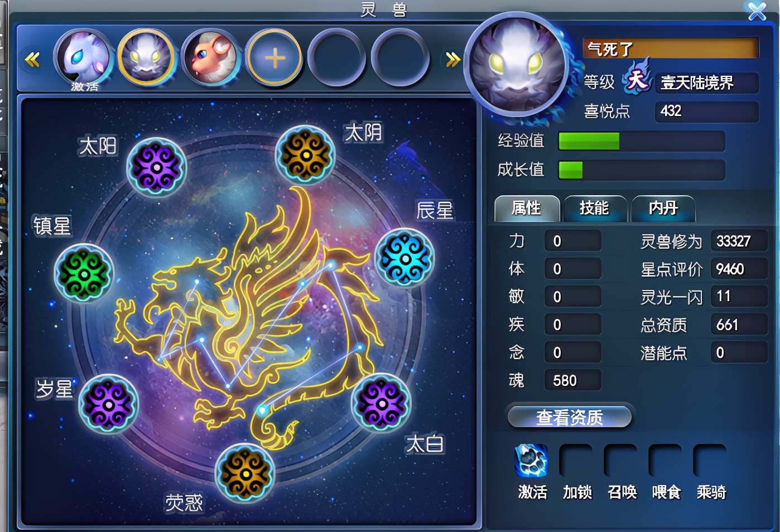This screenshot has height=532, width=780.
Task: Click the pet name field 气死了
Action: pyautogui.click(x=671, y=49)
